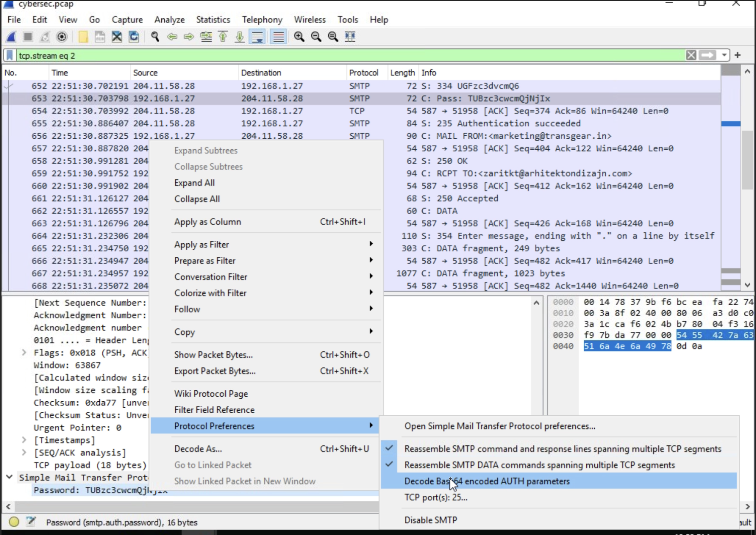
Task: Expand the Flags 0x018 tree item
Action: [24, 352]
